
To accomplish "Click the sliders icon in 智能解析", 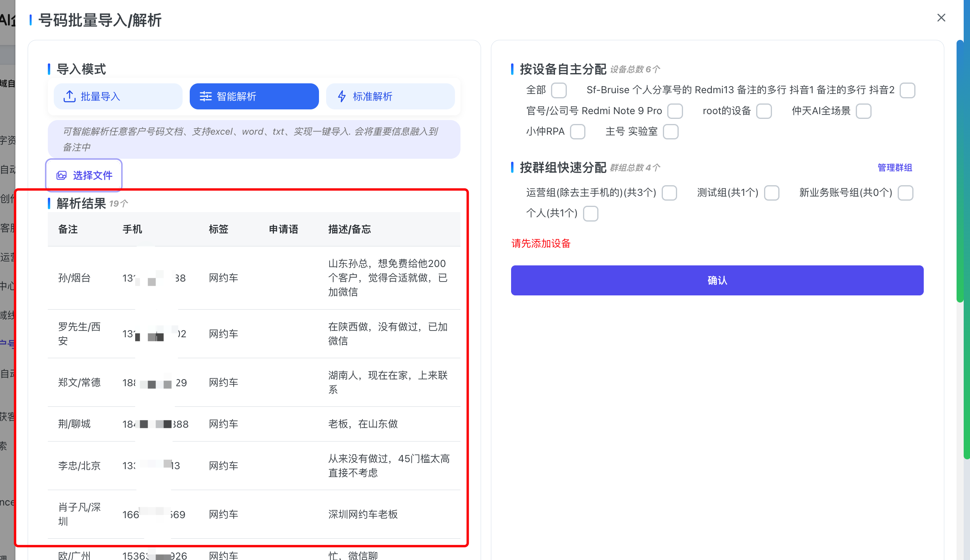I will 206,96.
